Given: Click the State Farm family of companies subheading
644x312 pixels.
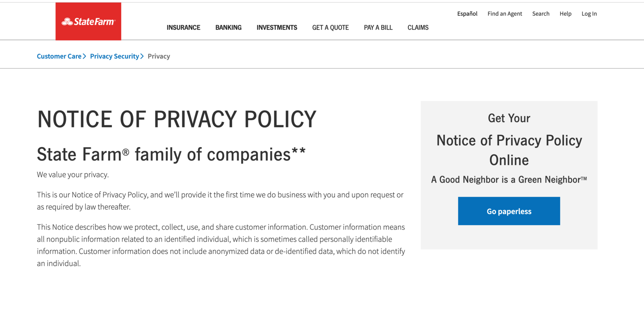Looking at the screenshot, I should [x=171, y=154].
